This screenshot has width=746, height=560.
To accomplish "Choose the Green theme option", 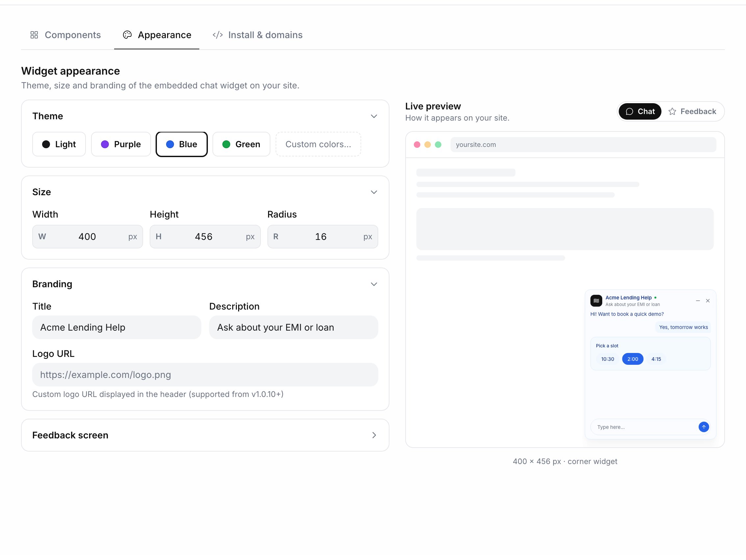I will pos(241,144).
